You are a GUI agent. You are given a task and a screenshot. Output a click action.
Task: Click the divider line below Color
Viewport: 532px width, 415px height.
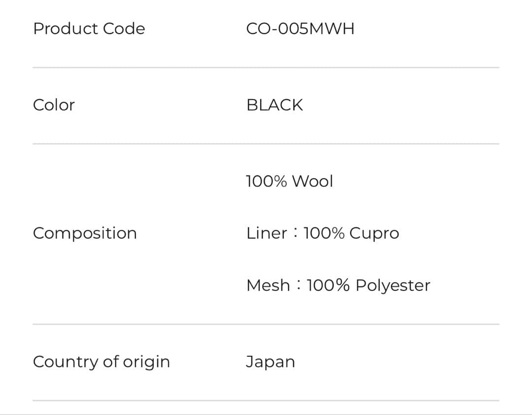[266, 144]
